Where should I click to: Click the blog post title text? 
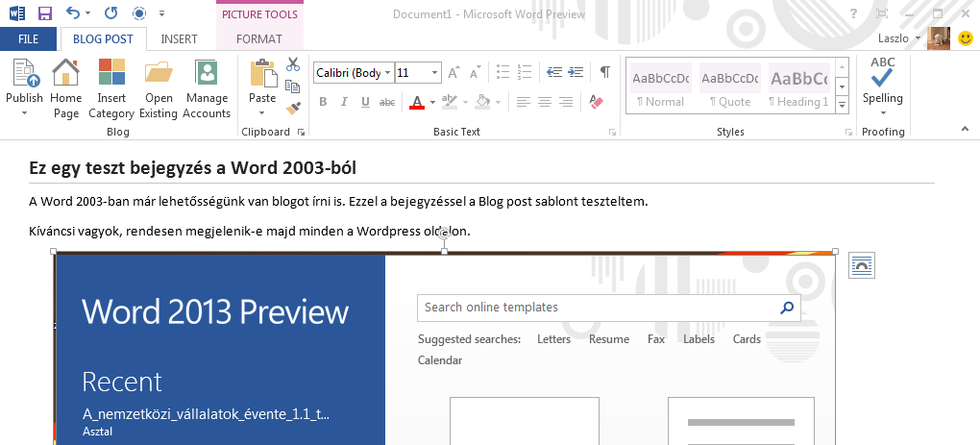click(x=192, y=167)
